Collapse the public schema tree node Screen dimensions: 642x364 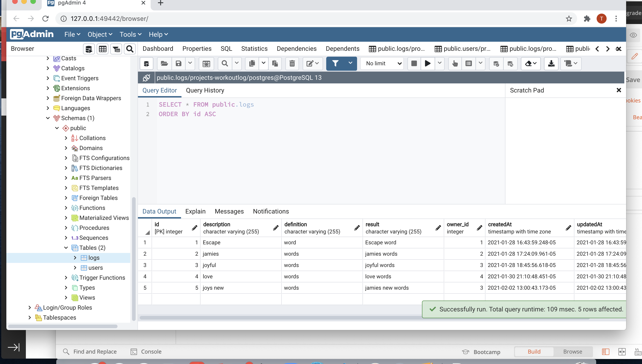[57, 128]
